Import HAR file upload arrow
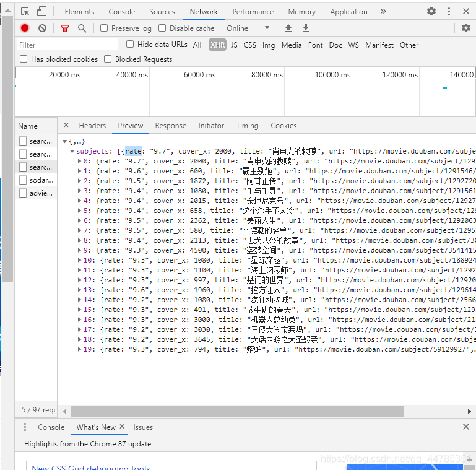This screenshot has width=476, height=470. [x=288, y=28]
